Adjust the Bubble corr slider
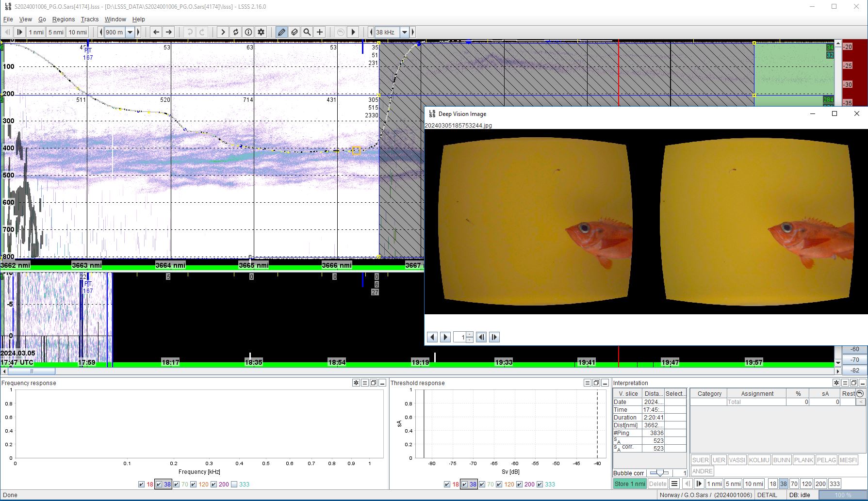The width and height of the screenshot is (868, 501). (x=659, y=473)
